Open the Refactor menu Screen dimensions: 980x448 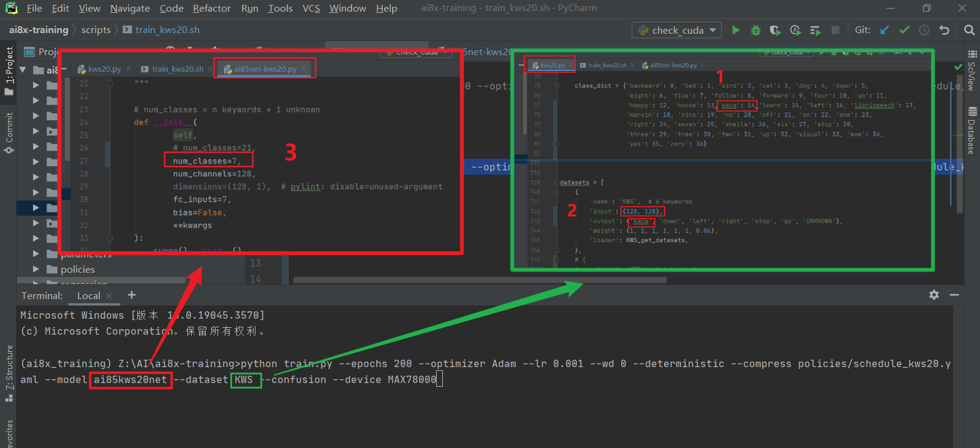(x=212, y=9)
